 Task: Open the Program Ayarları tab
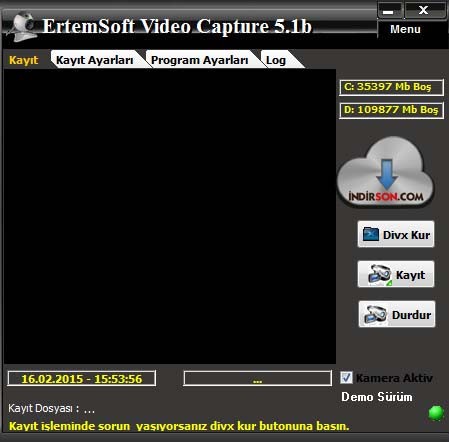click(x=199, y=60)
